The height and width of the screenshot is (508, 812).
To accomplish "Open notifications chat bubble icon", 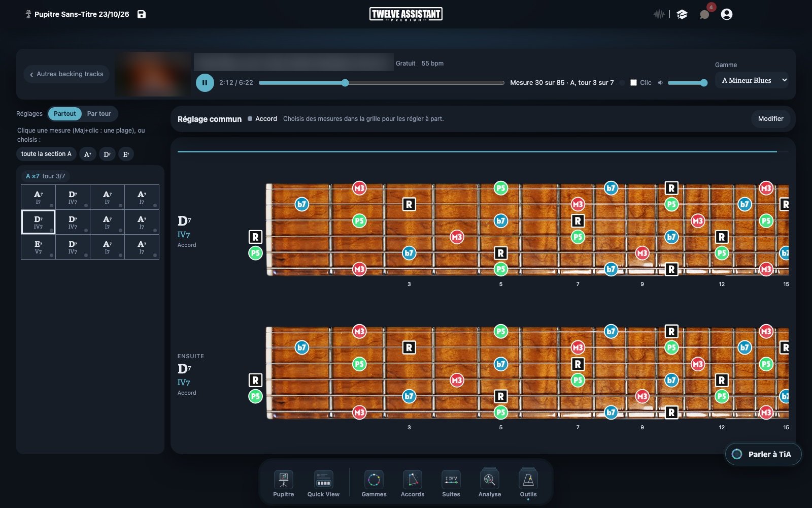I will click(x=704, y=14).
